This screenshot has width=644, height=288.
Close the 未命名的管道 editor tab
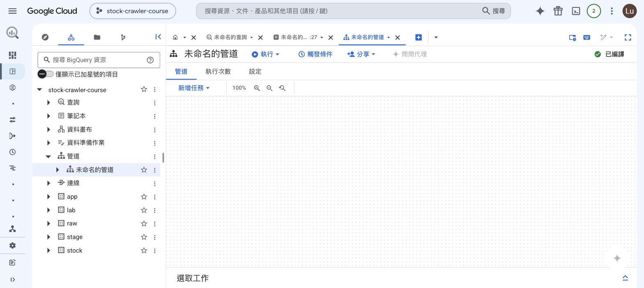[x=398, y=37]
